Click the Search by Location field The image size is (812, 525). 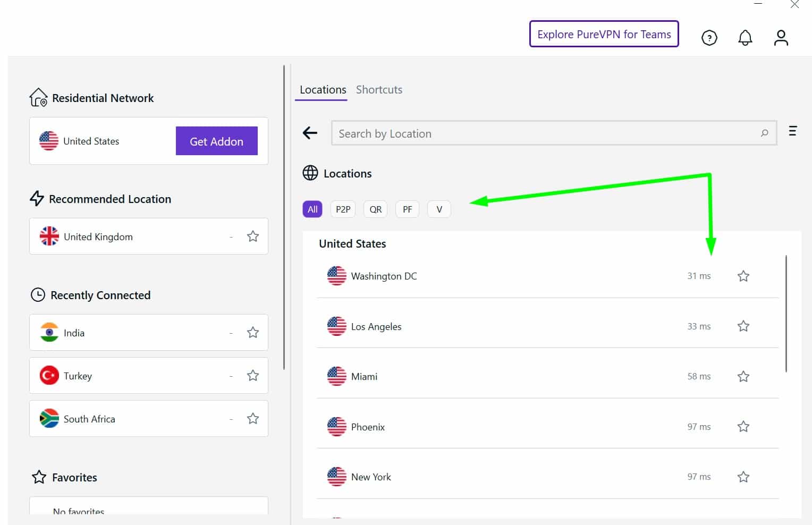554,133
